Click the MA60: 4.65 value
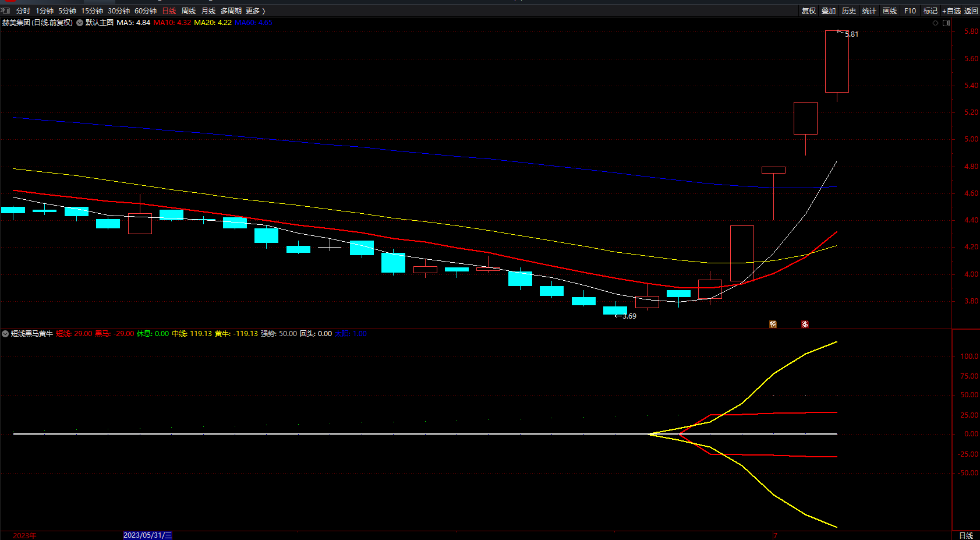The height and width of the screenshot is (540, 980). coord(254,23)
